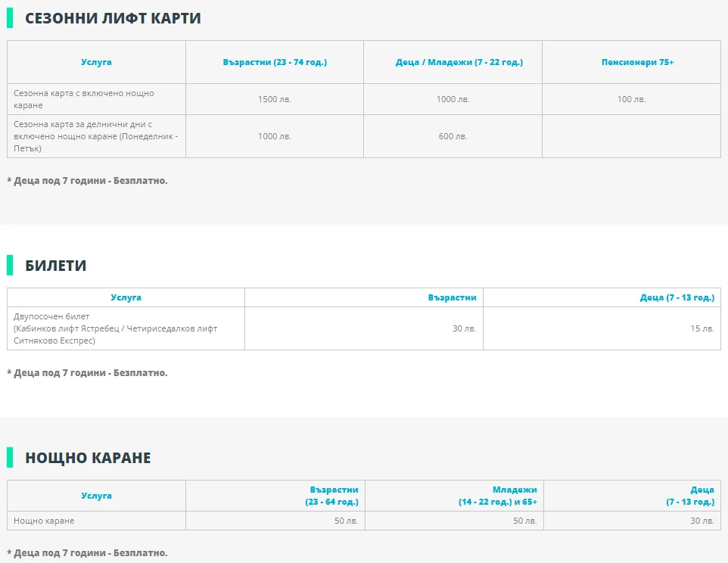
Task: Click the Нощно каране section heading
Action: click(x=88, y=458)
